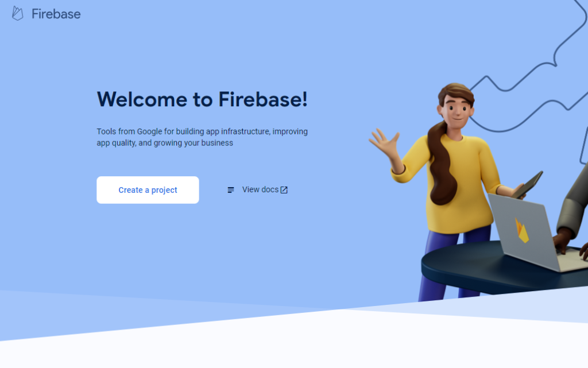The image size is (588, 368).
Task: Open the View docs link
Action: coord(260,189)
